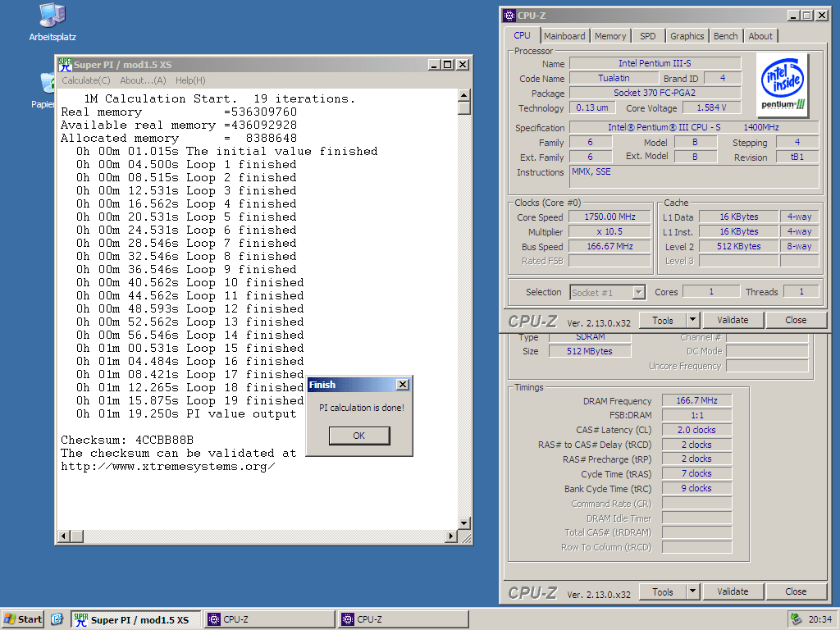
Task: Open the Start menu
Action: click(x=23, y=619)
